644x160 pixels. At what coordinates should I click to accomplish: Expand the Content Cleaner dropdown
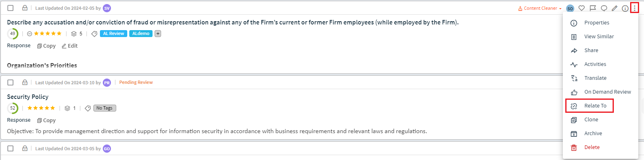tap(540, 8)
